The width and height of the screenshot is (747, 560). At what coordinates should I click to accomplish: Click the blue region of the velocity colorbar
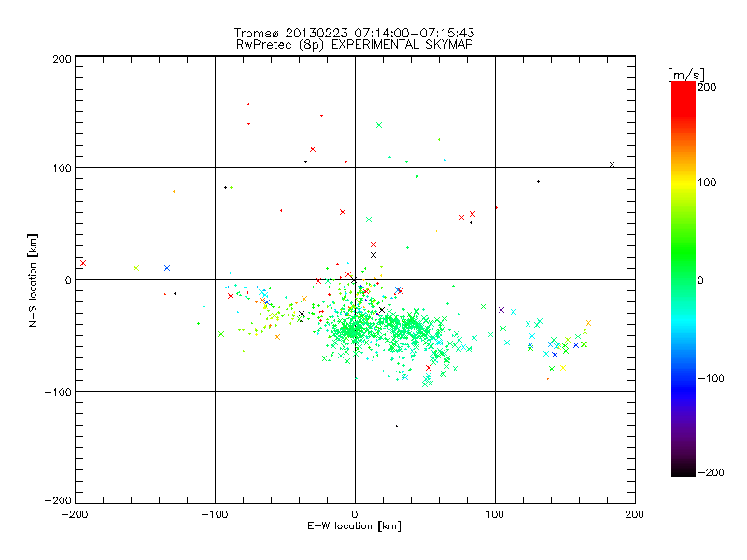click(x=684, y=388)
